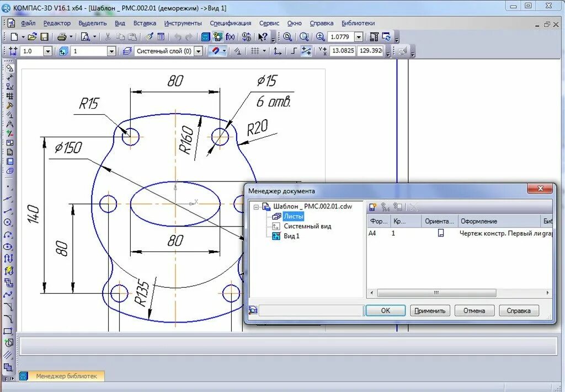Image resolution: width=565 pixels, height=392 pixels.
Task: Open the view state number 1 dropdown
Action: click(x=111, y=51)
